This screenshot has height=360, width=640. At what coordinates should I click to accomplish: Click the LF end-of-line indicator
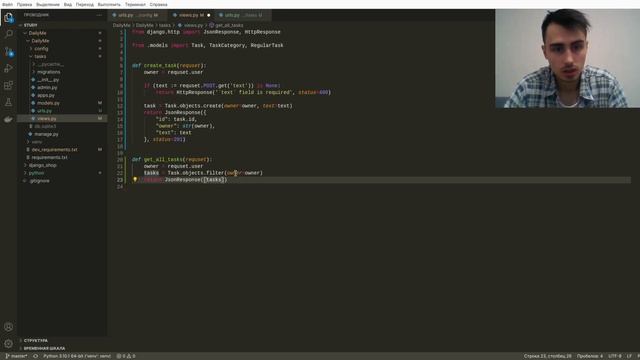coord(629,356)
